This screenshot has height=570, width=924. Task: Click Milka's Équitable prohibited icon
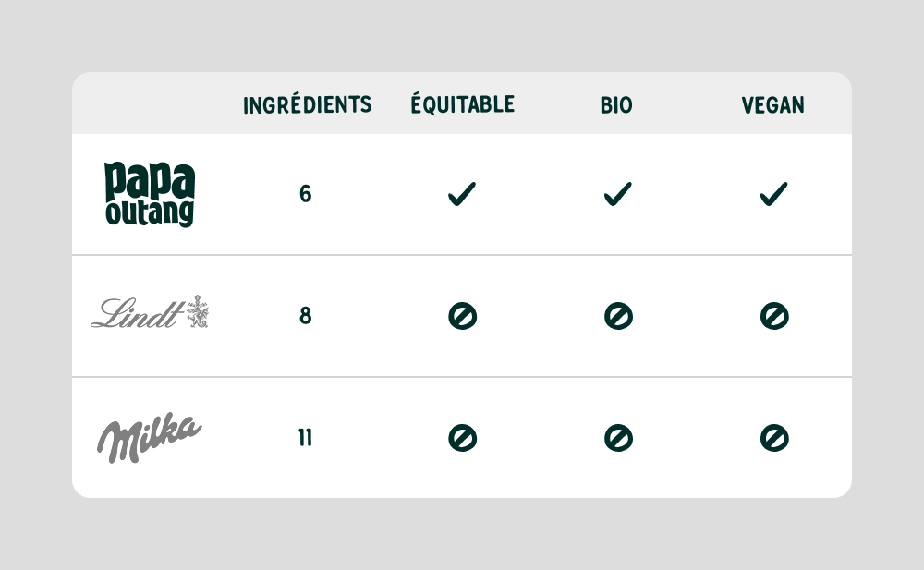(x=462, y=438)
